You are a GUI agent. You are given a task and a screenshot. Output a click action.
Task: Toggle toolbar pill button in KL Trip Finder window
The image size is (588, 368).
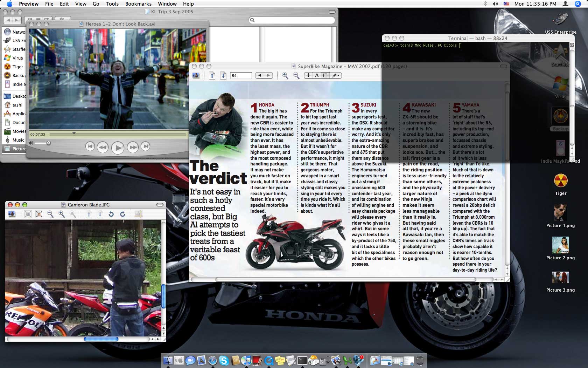click(x=332, y=12)
